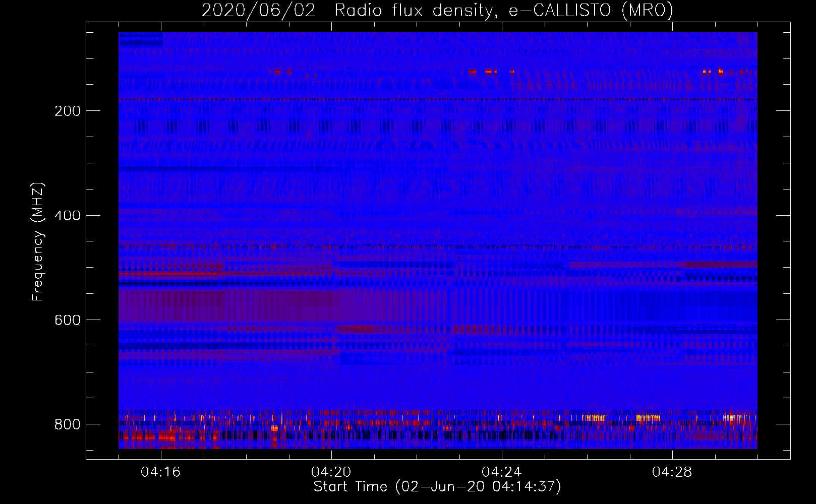Click the 04:28 time tick label
This screenshot has height=504, width=816.
(x=672, y=472)
